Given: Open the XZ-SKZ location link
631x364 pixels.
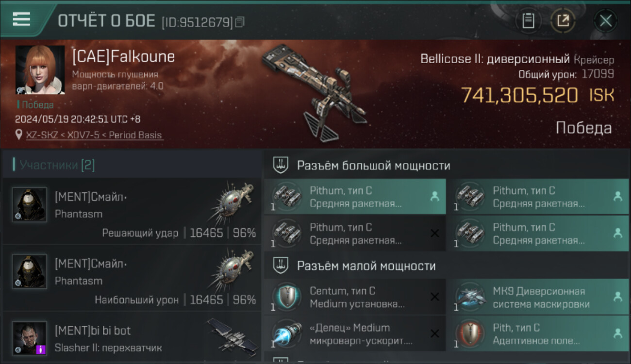Looking at the screenshot, I should [x=95, y=135].
